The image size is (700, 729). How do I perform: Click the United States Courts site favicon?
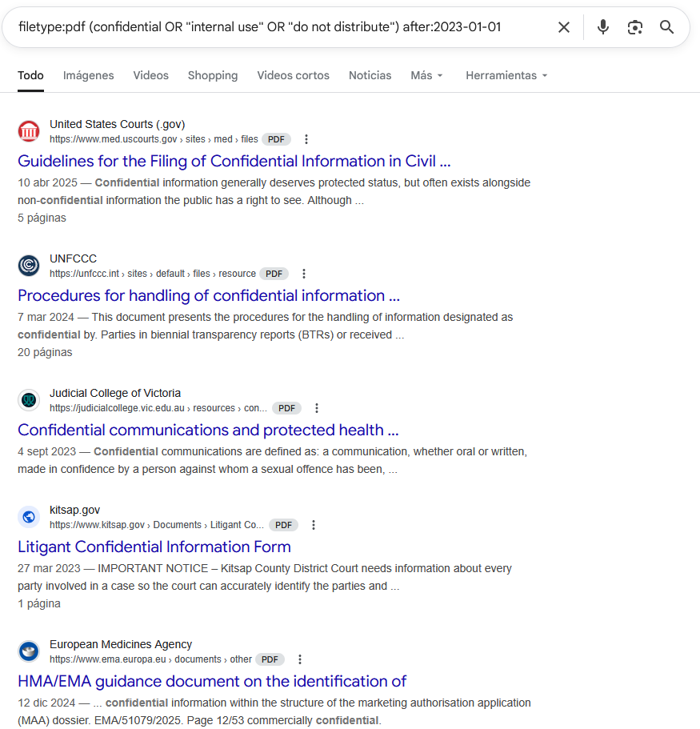click(29, 131)
